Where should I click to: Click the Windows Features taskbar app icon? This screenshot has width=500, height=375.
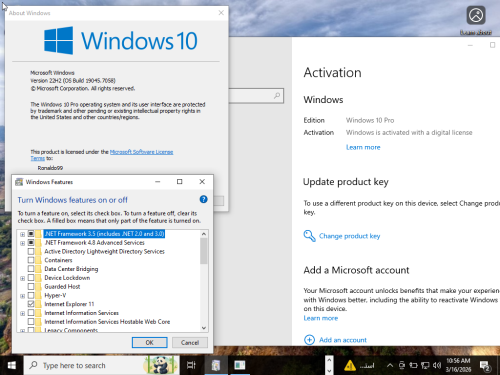(216, 365)
